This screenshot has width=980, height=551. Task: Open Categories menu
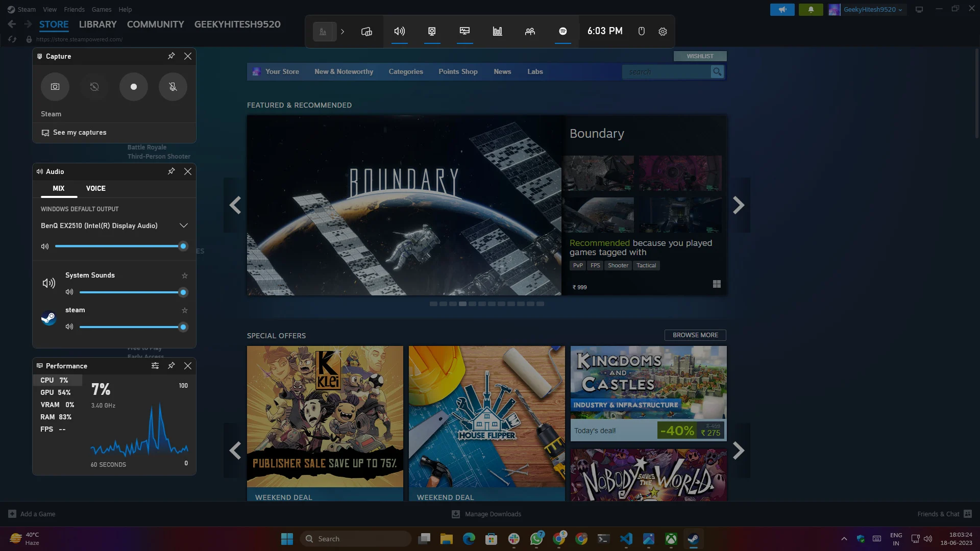point(406,72)
